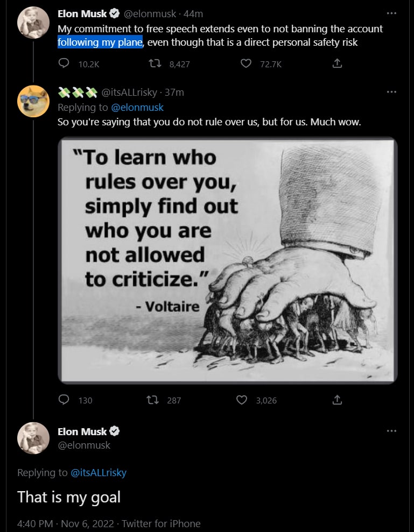Retweet the top Elon Musk tweet

(x=155, y=63)
